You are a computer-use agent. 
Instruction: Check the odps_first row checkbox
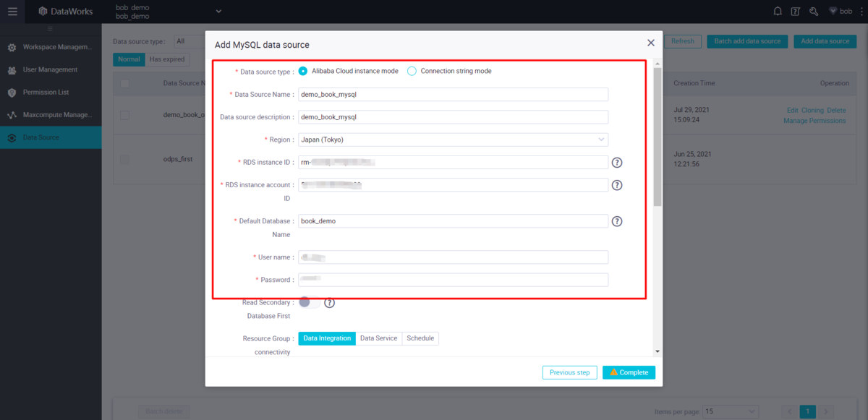[125, 159]
